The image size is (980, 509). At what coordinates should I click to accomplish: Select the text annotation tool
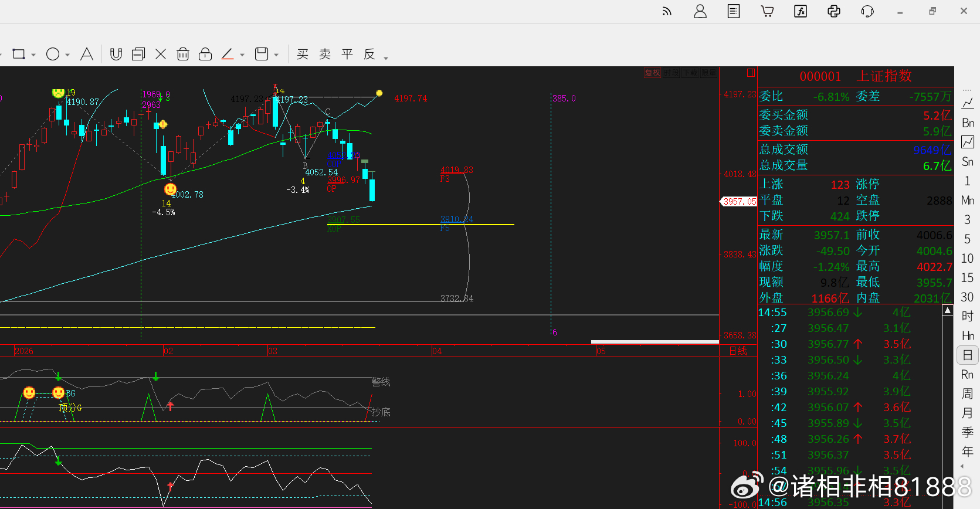(87, 54)
